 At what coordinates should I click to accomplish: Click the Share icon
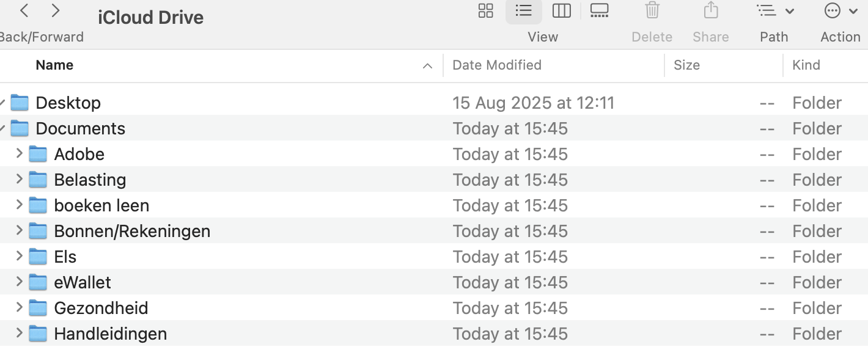[x=710, y=10]
